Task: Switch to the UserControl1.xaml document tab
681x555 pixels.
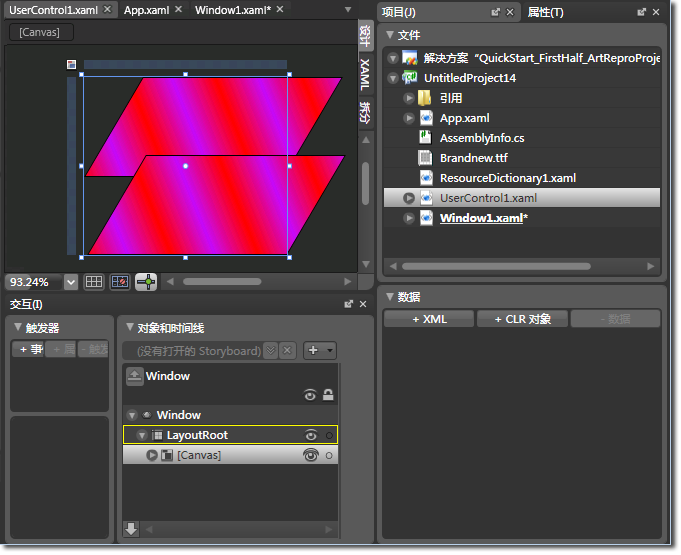Action: [x=53, y=10]
